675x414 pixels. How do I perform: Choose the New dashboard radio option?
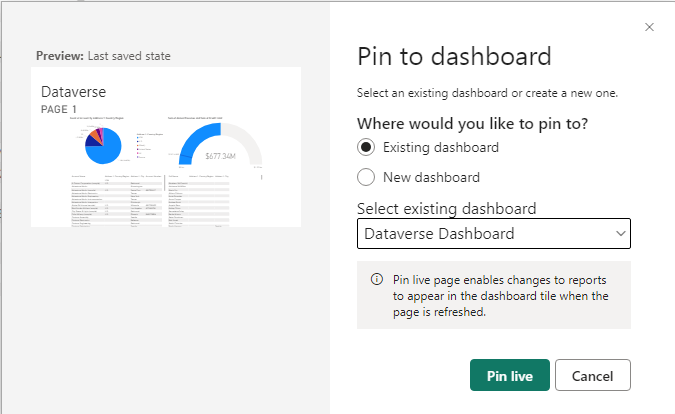pyautogui.click(x=366, y=177)
